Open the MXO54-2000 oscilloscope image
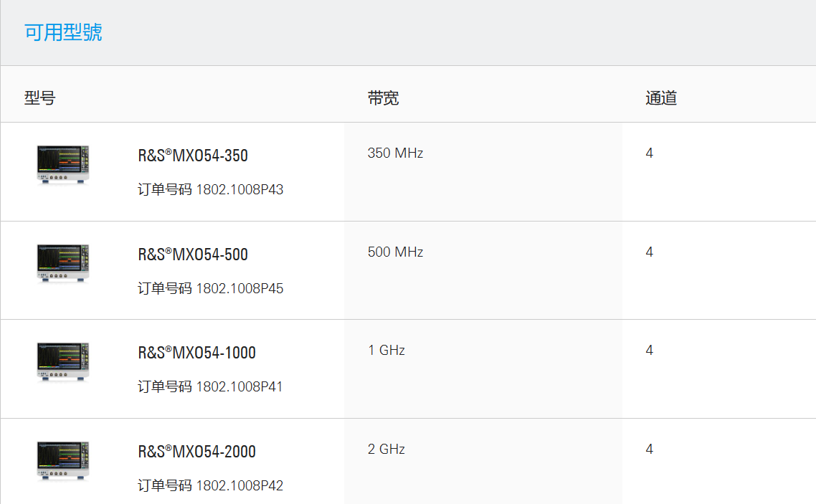816x504 pixels. [x=63, y=460]
